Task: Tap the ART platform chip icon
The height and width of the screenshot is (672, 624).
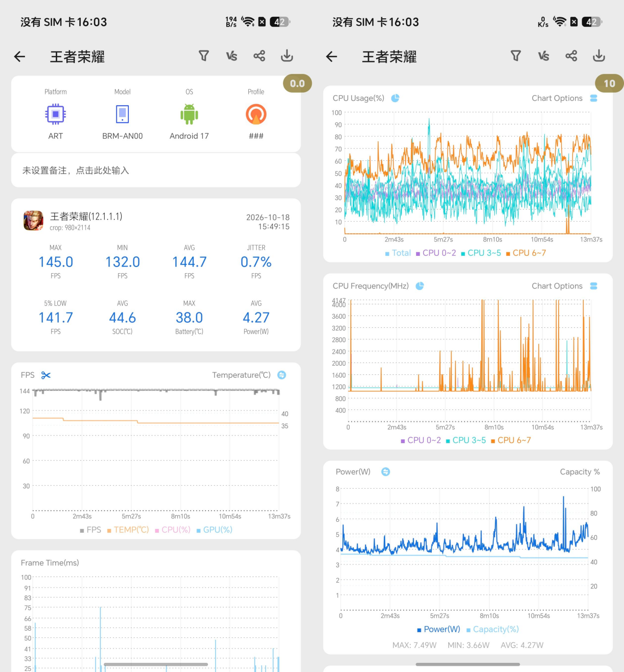Action: (x=56, y=114)
